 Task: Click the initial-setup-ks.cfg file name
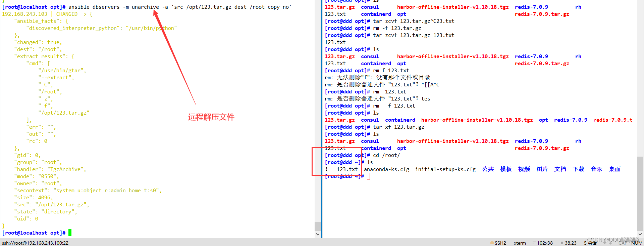tap(445, 169)
